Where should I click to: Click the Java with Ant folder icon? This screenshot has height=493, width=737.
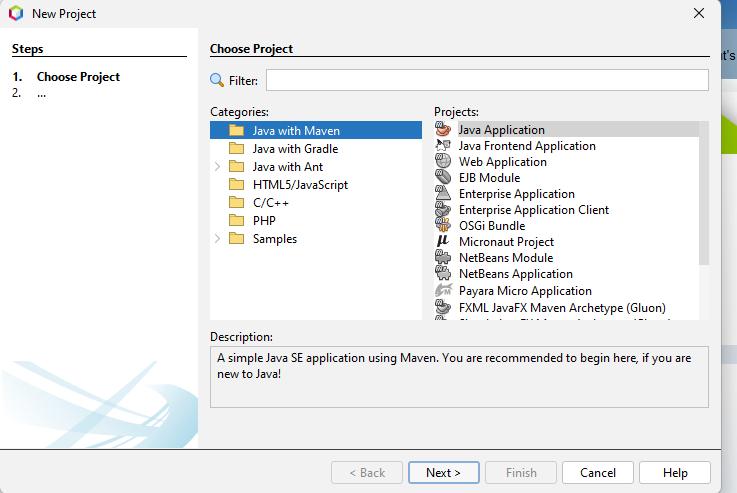(236, 166)
